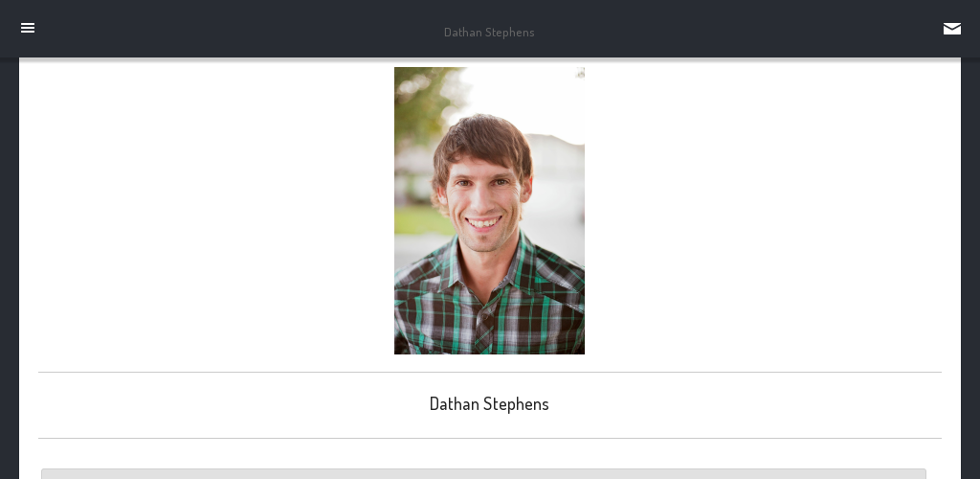Click the white space beside the name heading
This screenshot has width=980, height=479.
[x=232, y=405]
